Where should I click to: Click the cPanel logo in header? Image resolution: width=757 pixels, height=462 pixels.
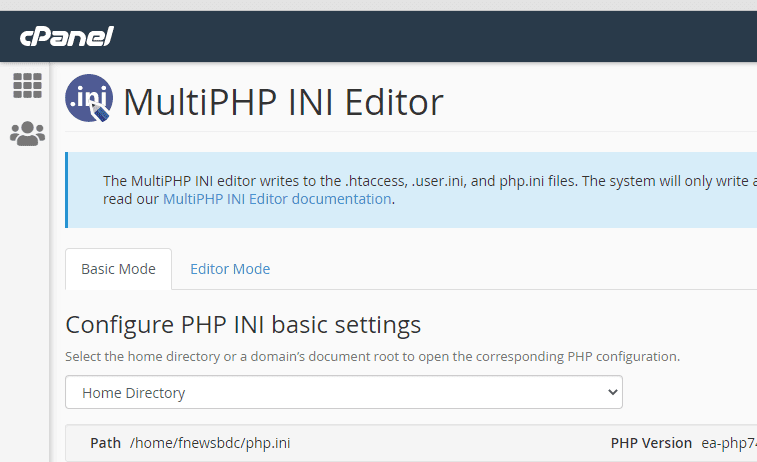(x=67, y=37)
